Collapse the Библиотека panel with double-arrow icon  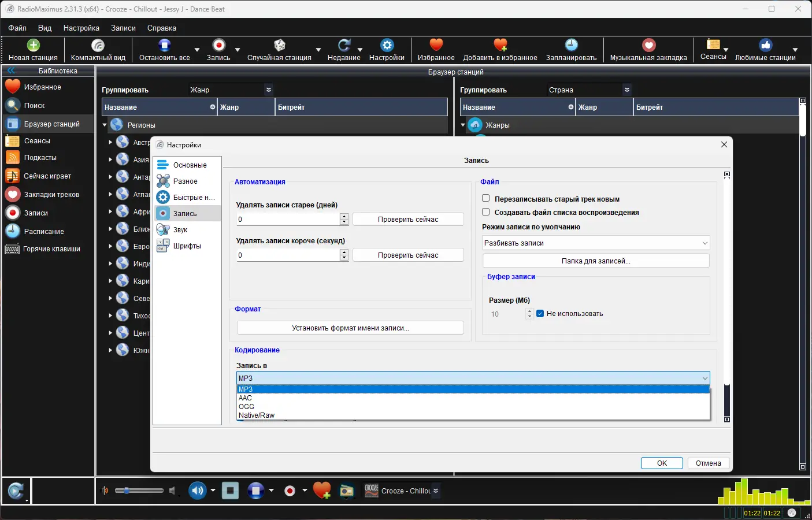click(11, 71)
